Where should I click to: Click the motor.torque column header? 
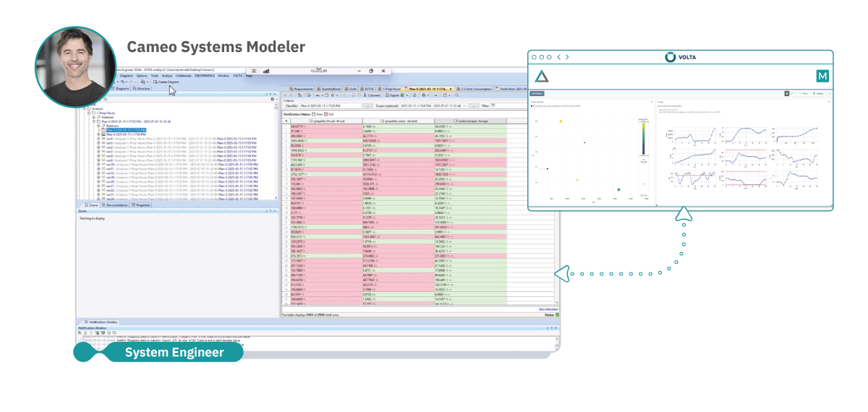[x=470, y=121]
